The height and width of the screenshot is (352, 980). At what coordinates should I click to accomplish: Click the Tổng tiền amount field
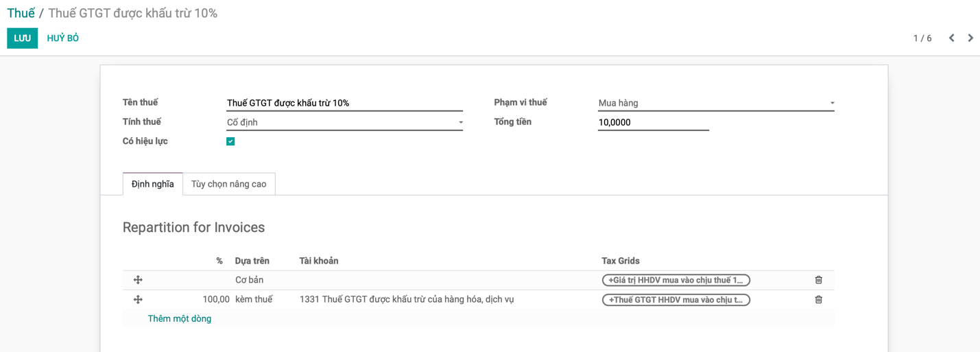coord(653,123)
